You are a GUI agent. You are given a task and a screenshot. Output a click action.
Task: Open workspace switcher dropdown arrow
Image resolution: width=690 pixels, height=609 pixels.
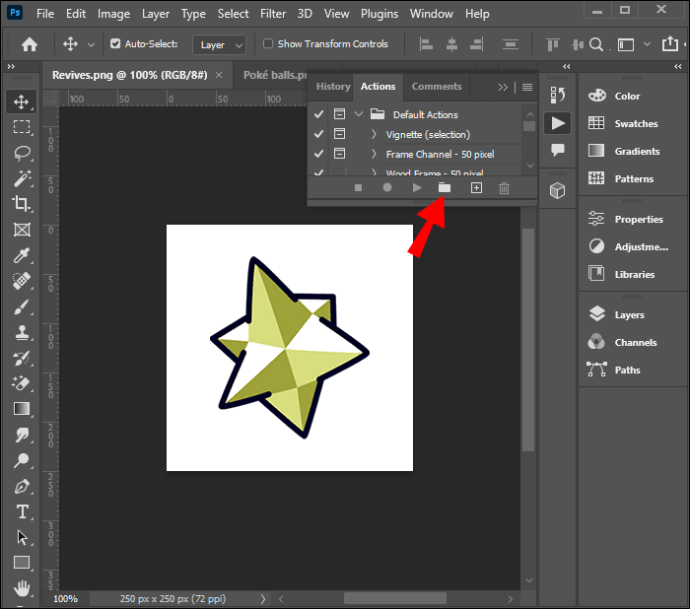(647, 44)
